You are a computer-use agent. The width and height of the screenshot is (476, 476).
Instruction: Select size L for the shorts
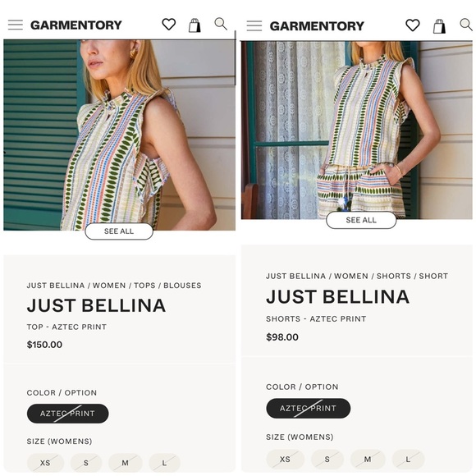coord(408,459)
